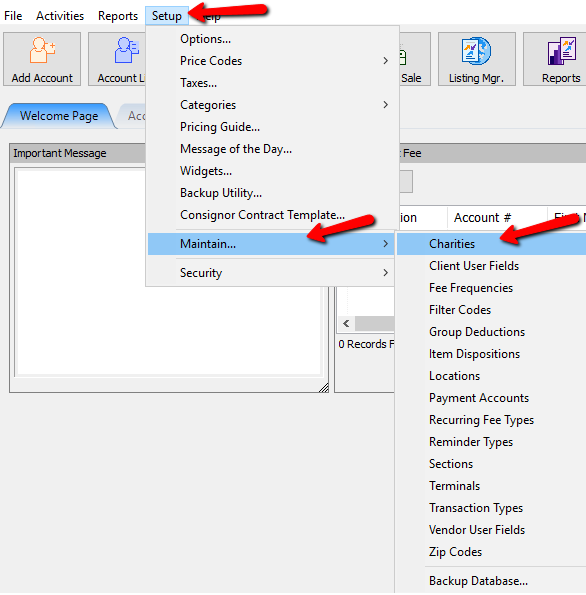This screenshot has width=586, height=595.
Task: Open the Activities menu
Action: click(x=60, y=16)
